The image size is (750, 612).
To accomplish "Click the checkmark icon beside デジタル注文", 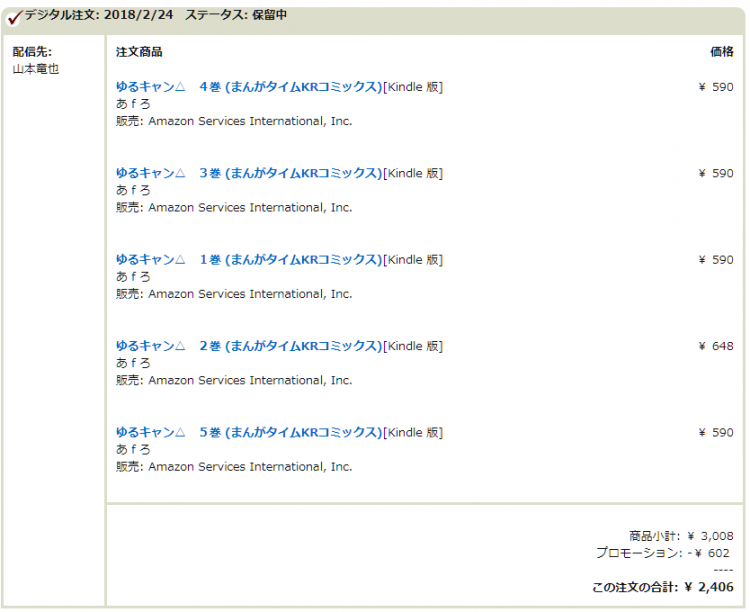I will [14, 18].
